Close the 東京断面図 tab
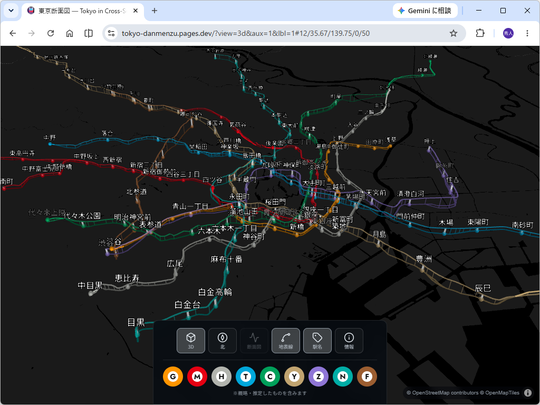The height and width of the screenshot is (405, 540). coord(136,11)
